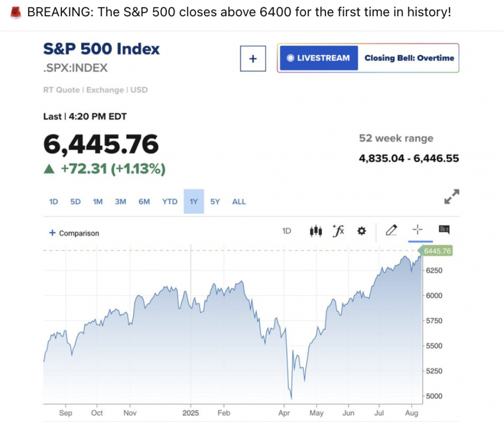Select the 5Y time range
Screen dimensions: 504x422
click(x=215, y=201)
